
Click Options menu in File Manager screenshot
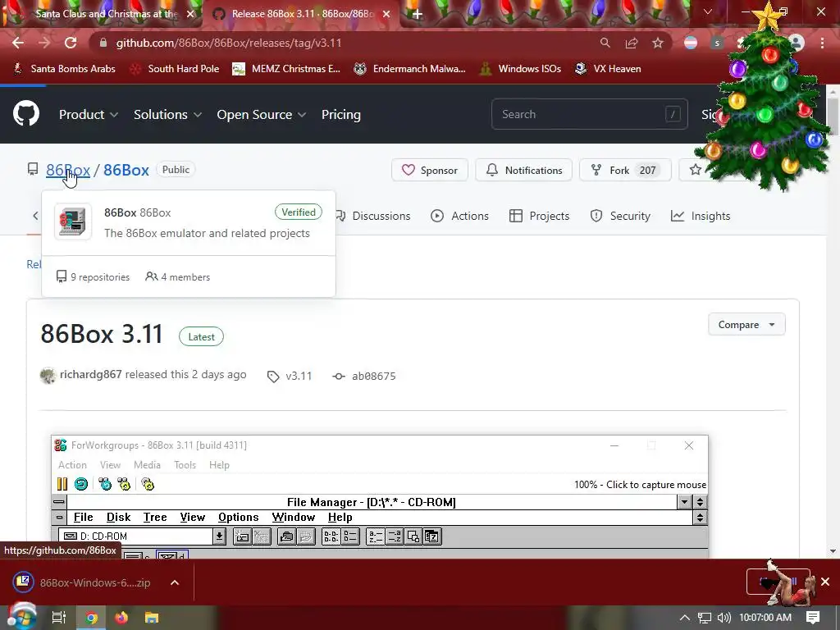tap(239, 518)
